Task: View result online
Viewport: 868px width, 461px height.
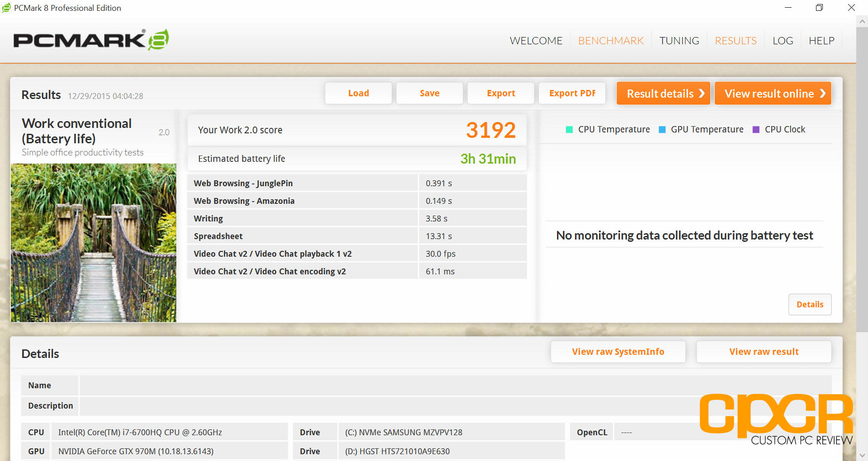Action: 773,94
